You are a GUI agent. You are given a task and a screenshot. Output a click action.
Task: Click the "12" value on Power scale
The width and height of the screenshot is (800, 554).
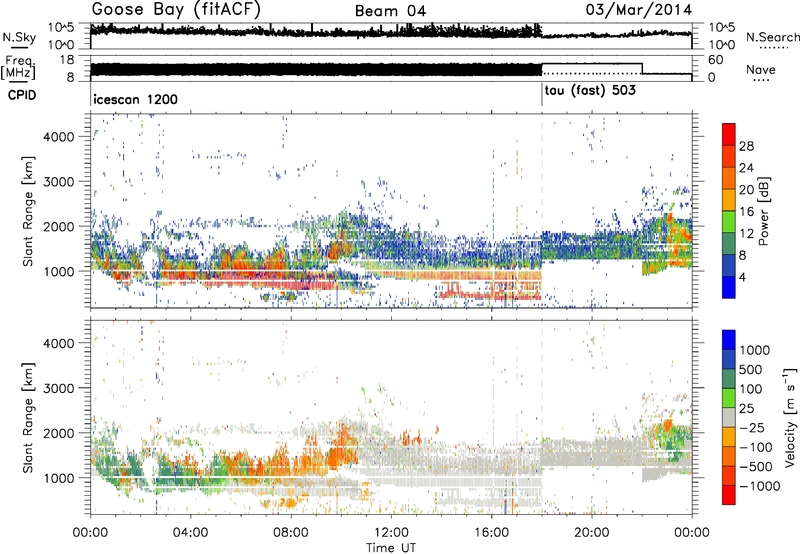[x=746, y=234]
